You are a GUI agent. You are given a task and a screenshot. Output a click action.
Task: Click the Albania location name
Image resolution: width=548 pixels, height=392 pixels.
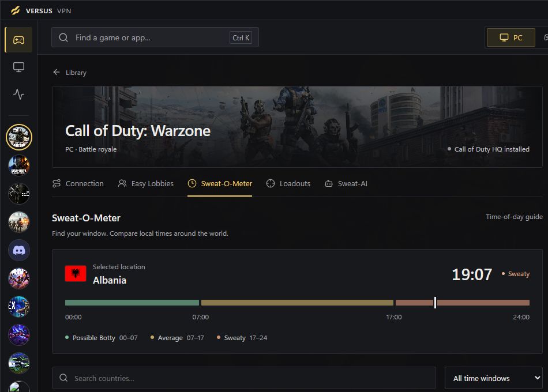coord(110,280)
